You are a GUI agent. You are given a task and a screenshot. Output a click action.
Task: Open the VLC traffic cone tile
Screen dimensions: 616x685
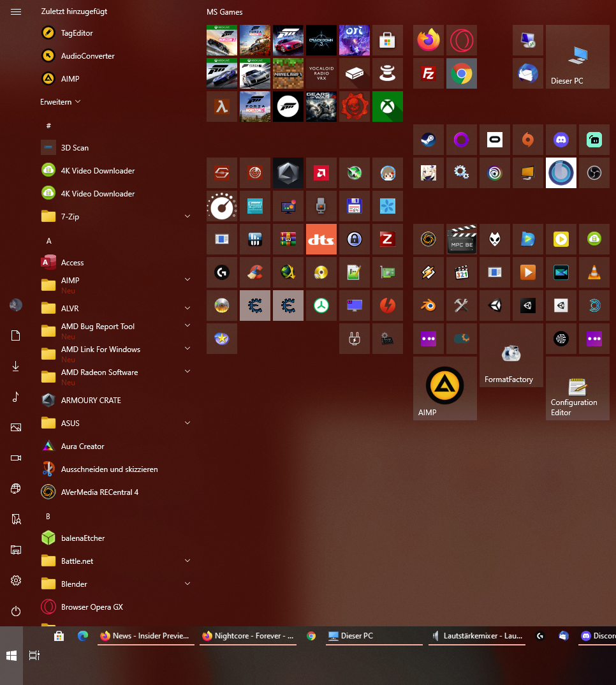pos(594,272)
